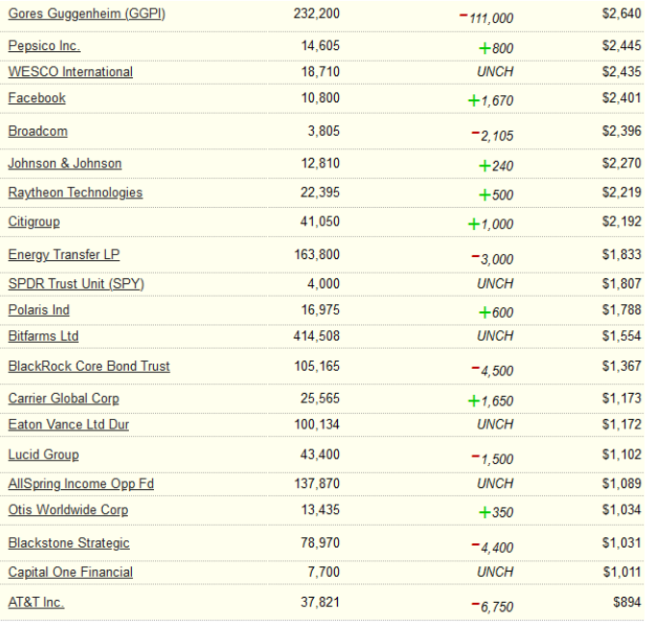Click UNCH in Bitfarms Ltd row

(x=495, y=336)
